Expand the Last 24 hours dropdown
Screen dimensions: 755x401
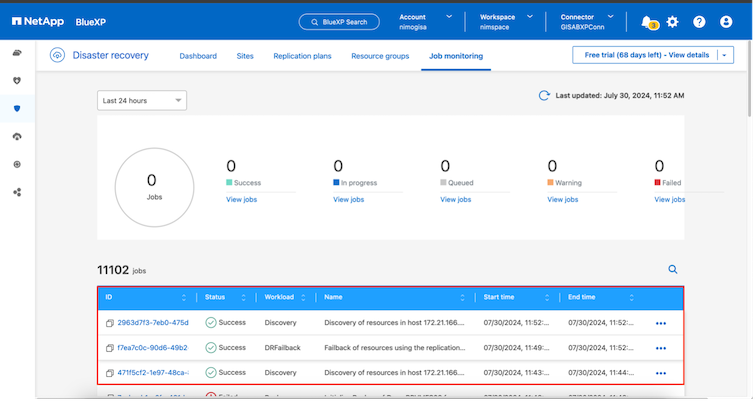(142, 100)
